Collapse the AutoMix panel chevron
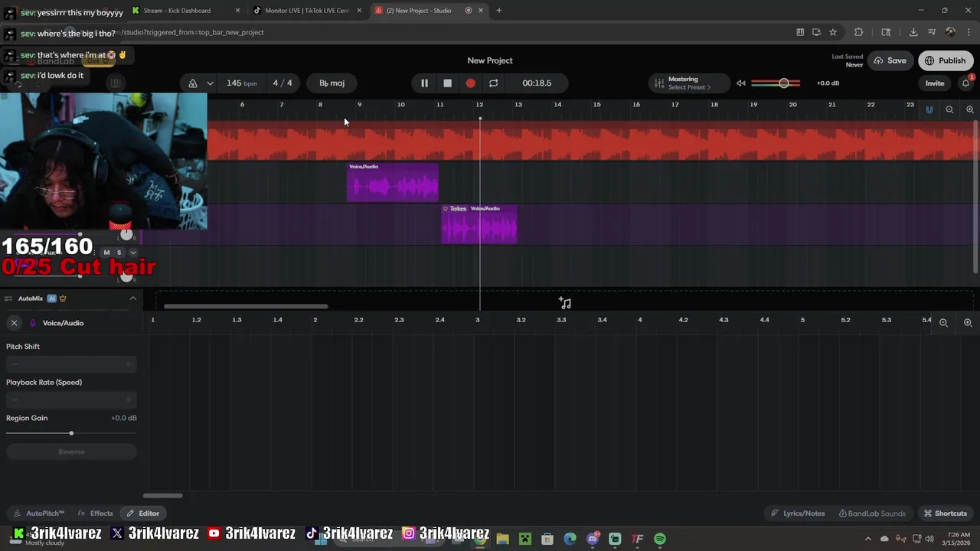The image size is (980, 551). (x=132, y=298)
